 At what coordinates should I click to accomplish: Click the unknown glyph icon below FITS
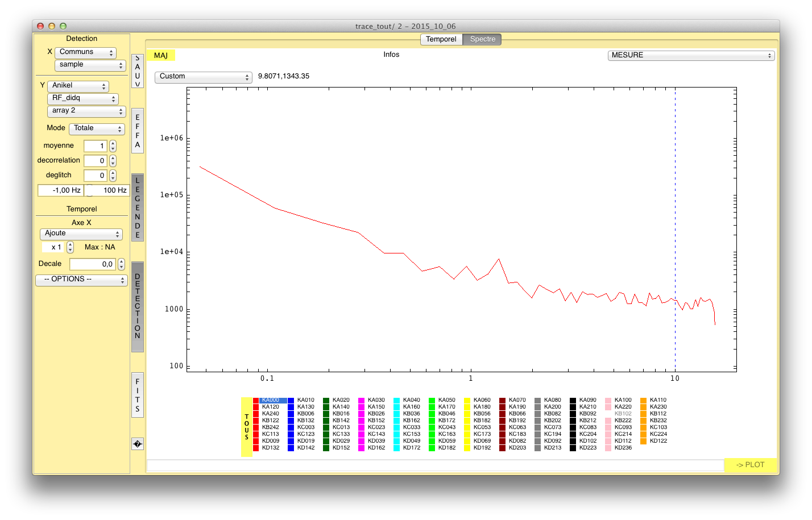coord(138,444)
